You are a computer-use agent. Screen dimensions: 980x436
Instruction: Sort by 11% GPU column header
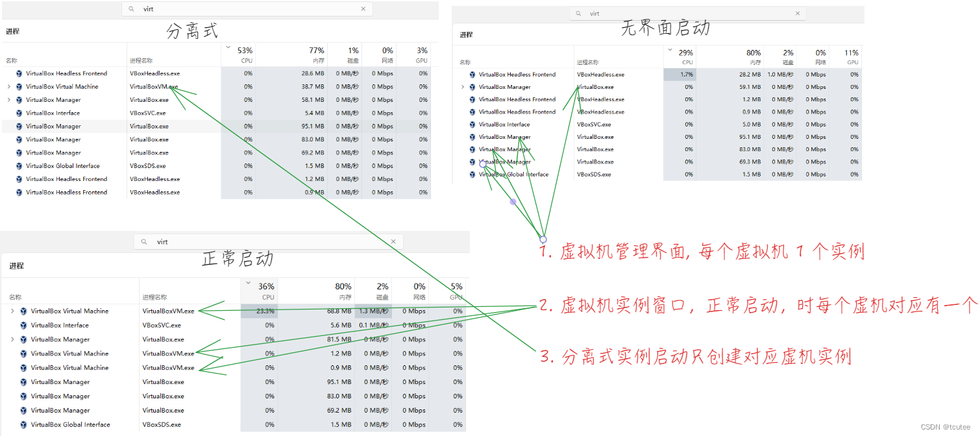pyautogui.click(x=846, y=57)
